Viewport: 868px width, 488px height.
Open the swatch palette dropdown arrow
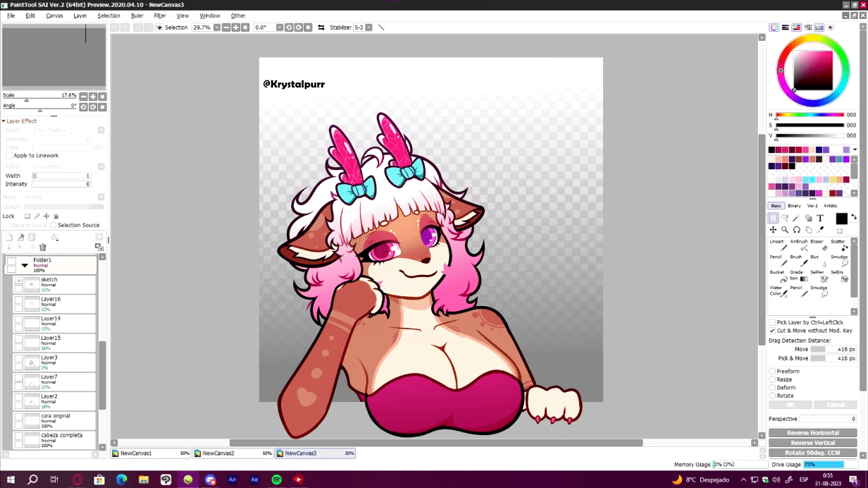855,150
